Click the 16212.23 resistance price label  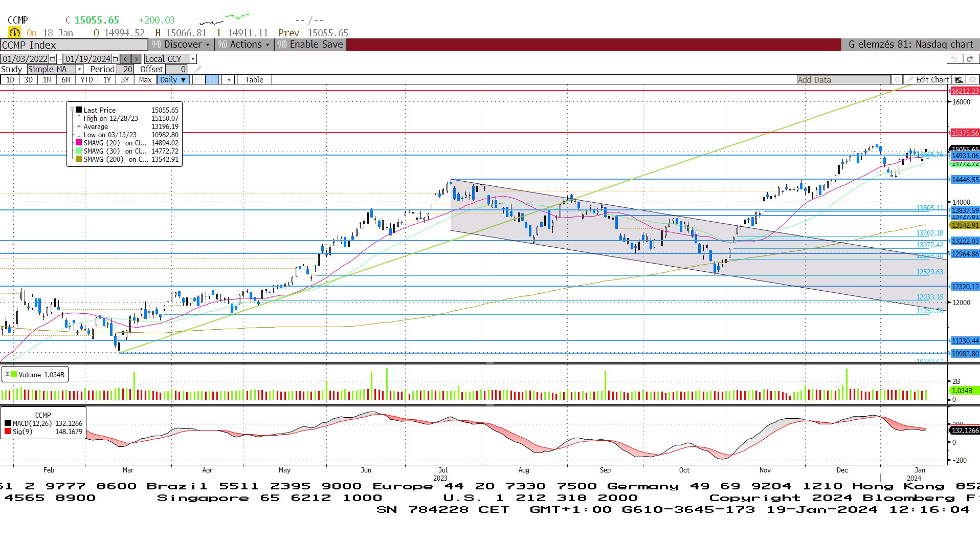tap(965, 91)
